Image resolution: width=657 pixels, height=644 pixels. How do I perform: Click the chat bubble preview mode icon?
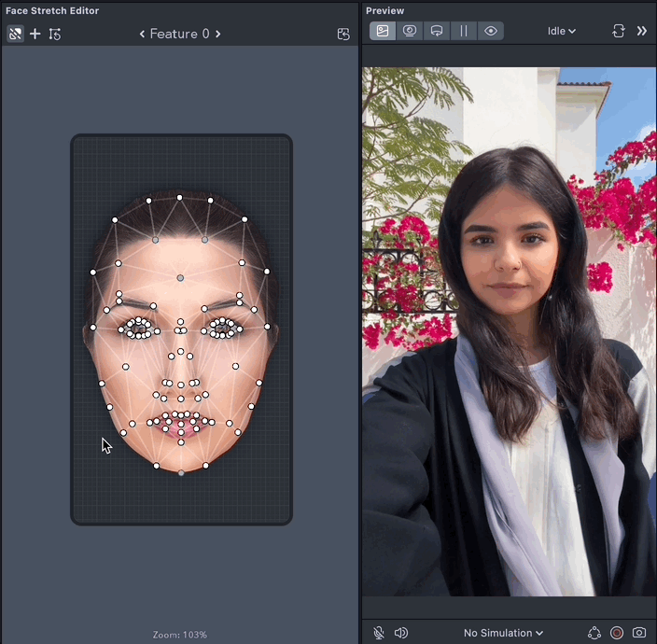pyautogui.click(x=437, y=31)
